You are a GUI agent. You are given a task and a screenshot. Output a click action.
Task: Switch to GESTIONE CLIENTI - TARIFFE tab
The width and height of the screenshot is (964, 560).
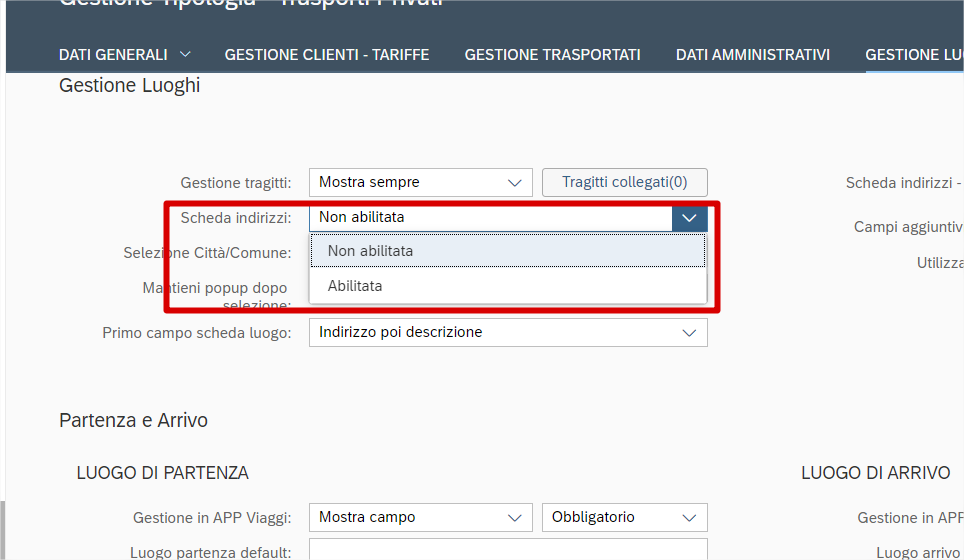tap(327, 54)
